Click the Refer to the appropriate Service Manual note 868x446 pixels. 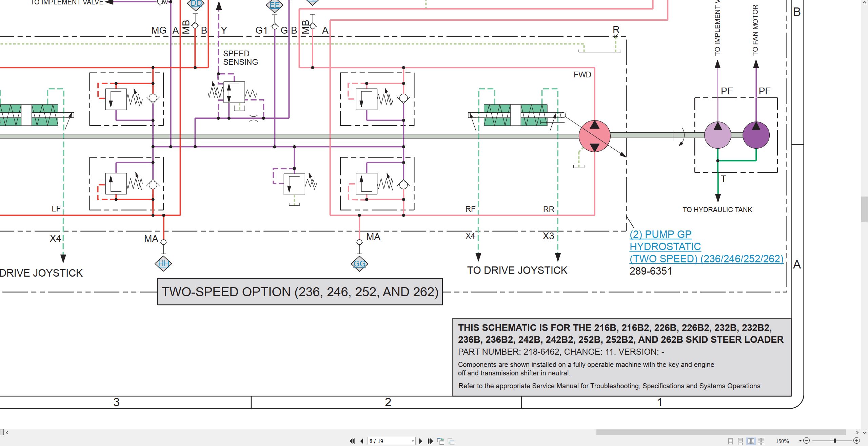609,386
